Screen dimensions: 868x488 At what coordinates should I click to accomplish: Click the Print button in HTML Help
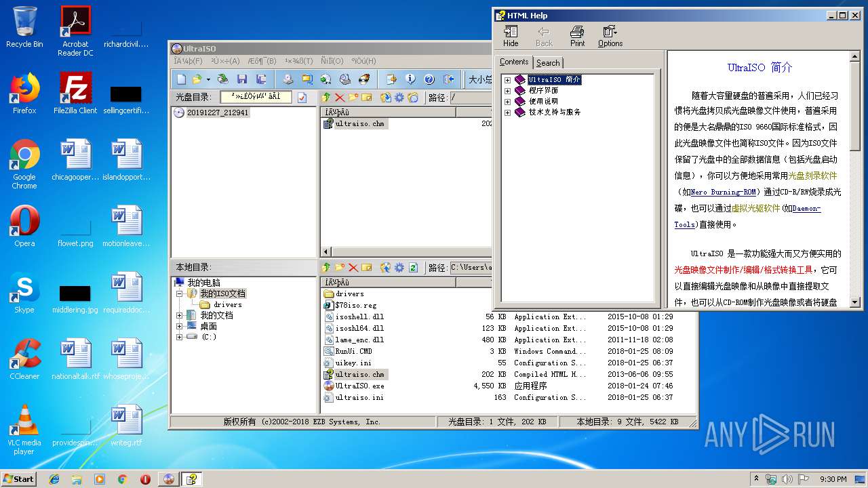point(577,36)
